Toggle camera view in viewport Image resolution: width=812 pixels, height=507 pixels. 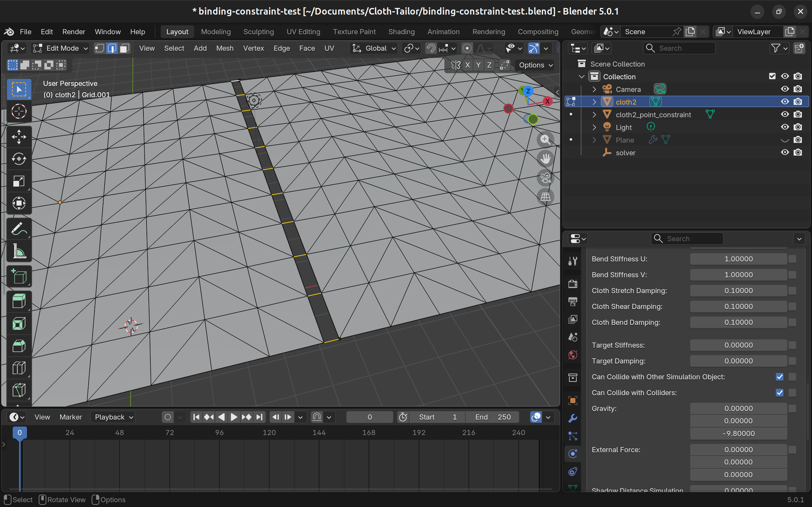[545, 178]
